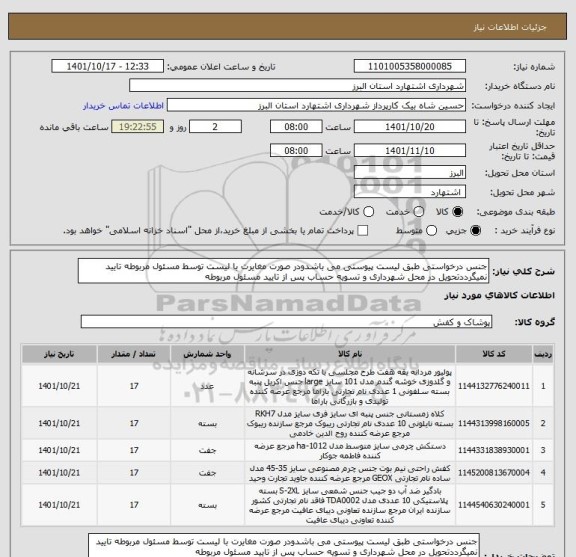This screenshot has height=557, width=576.
Task: Click product code 1145200813670004
Action: (x=494, y=473)
